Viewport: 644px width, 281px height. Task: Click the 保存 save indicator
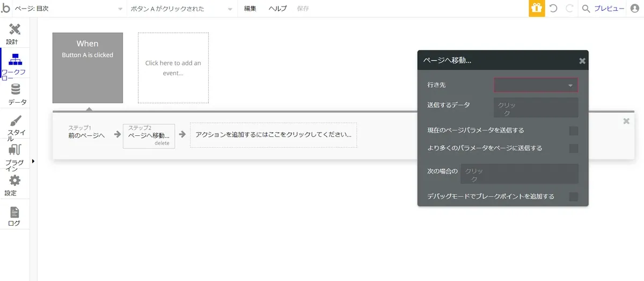tap(303, 9)
